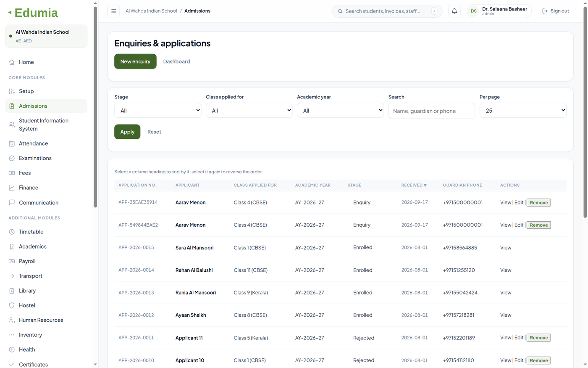588x368 pixels.
Task: Open the Communication chat icon
Action: tap(12, 202)
